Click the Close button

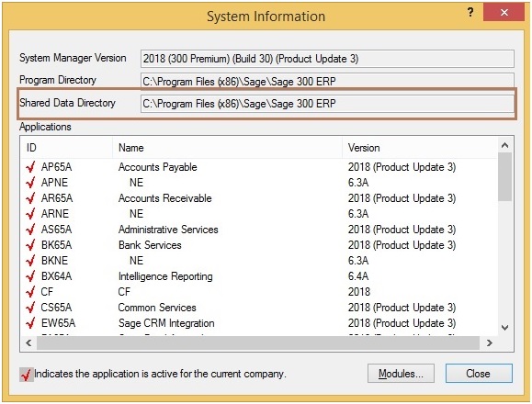point(479,374)
